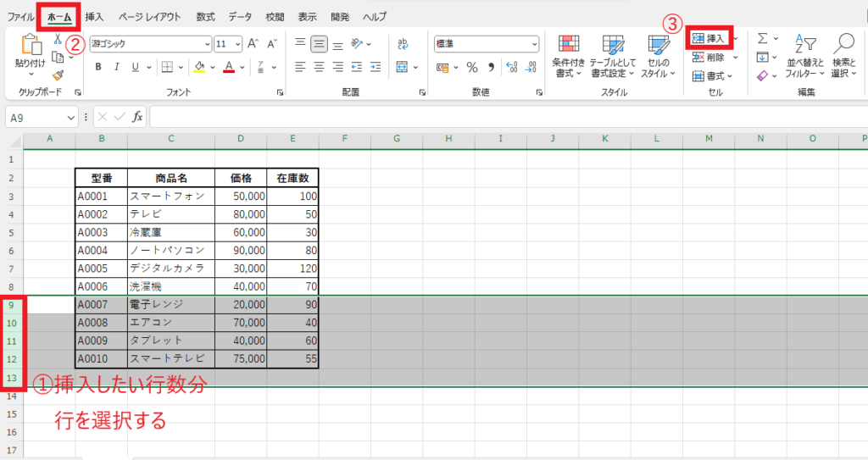Toggle Align Right horizontal alignment
The image size is (868, 460).
(x=337, y=67)
